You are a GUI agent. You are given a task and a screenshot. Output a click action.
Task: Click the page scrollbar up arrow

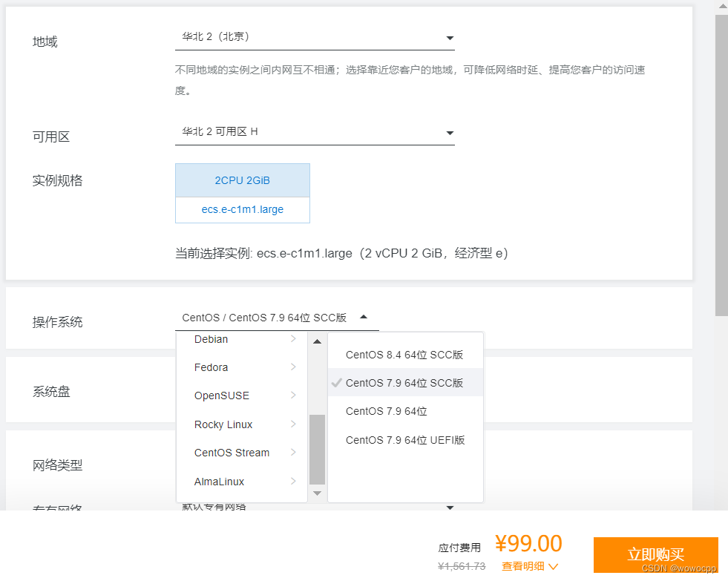722,7
